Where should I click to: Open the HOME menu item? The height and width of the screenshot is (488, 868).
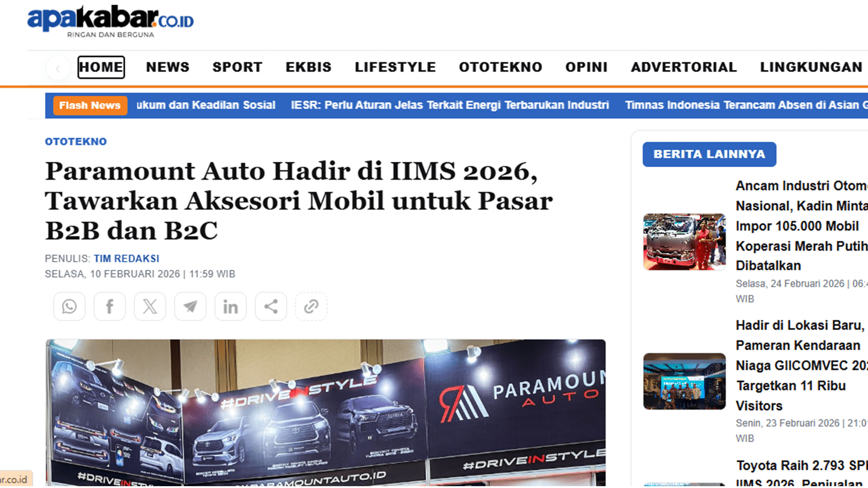101,67
